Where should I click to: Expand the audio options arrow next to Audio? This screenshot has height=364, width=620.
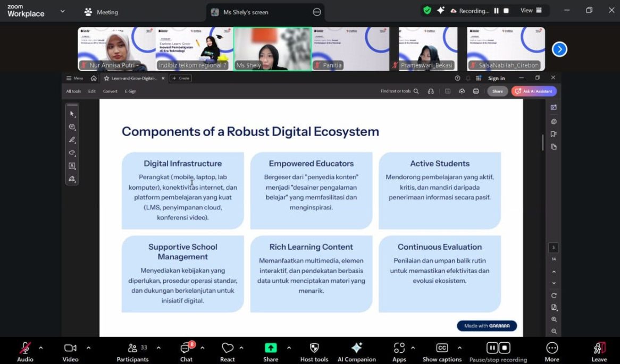(41, 348)
